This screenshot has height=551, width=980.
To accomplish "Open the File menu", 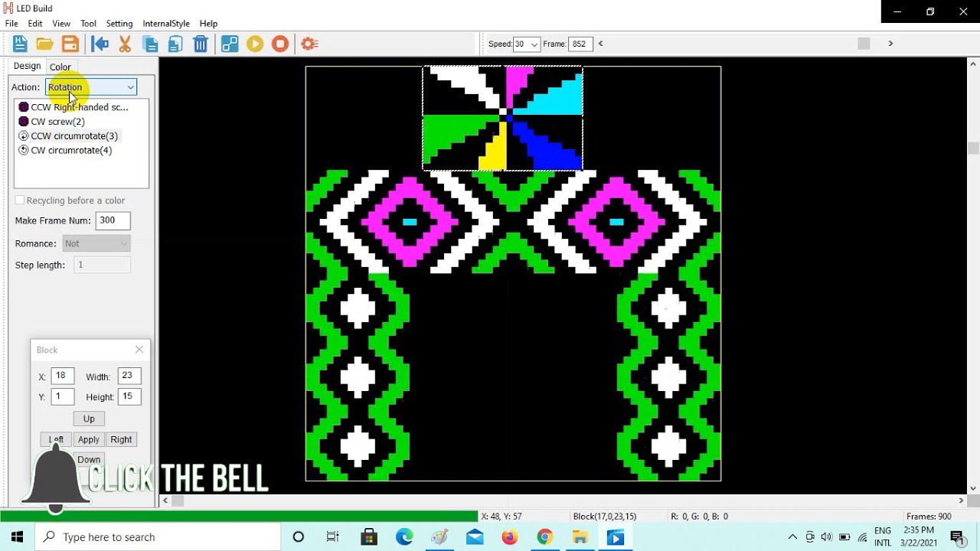I will 11,24.
